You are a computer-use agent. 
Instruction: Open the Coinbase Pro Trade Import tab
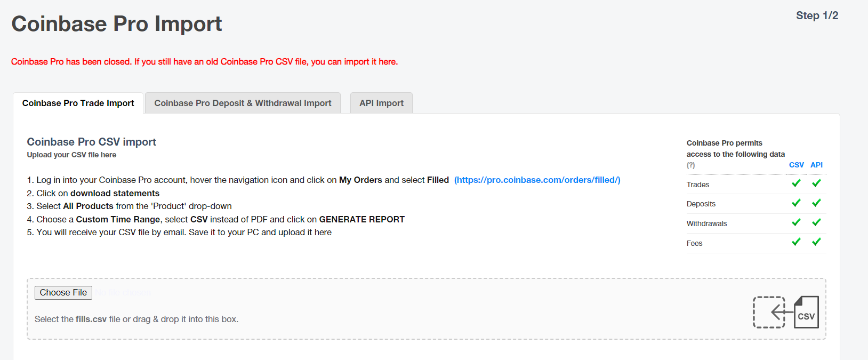click(78, 103)
